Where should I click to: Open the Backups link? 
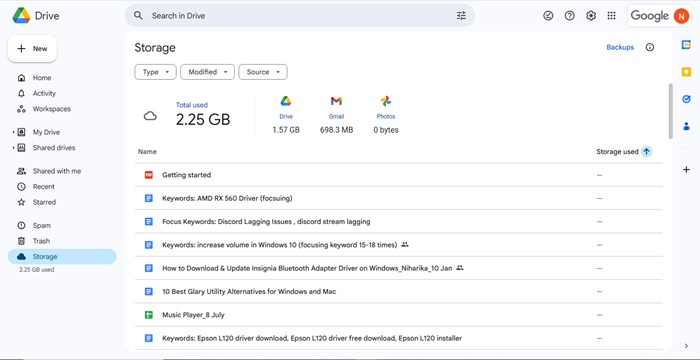620,47
